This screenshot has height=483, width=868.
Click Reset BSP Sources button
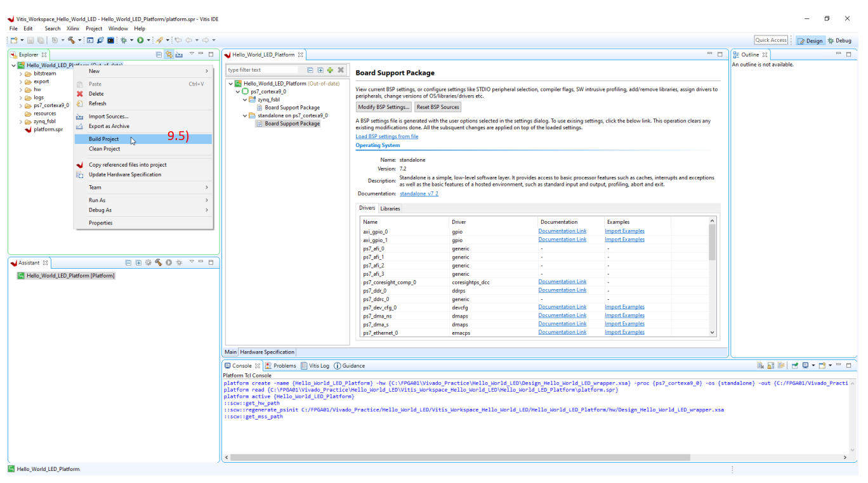click(438, 106)
